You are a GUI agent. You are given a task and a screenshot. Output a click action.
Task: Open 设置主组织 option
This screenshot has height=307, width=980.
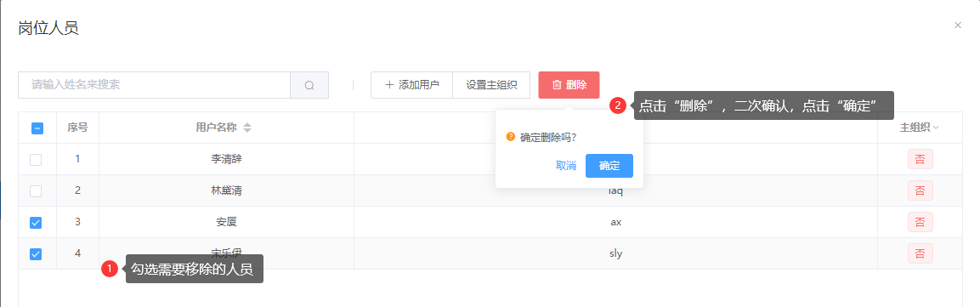[491, 85]
